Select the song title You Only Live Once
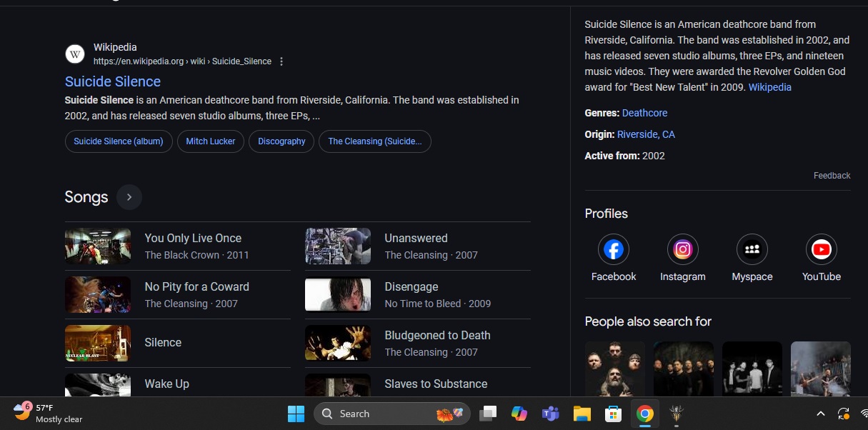Viewport: 868px width, 430px height. [193, 238]
